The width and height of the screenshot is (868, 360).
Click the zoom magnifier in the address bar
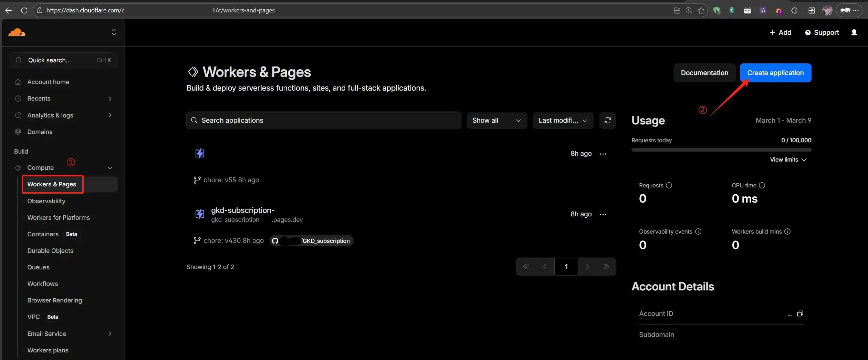pos(689,10)
